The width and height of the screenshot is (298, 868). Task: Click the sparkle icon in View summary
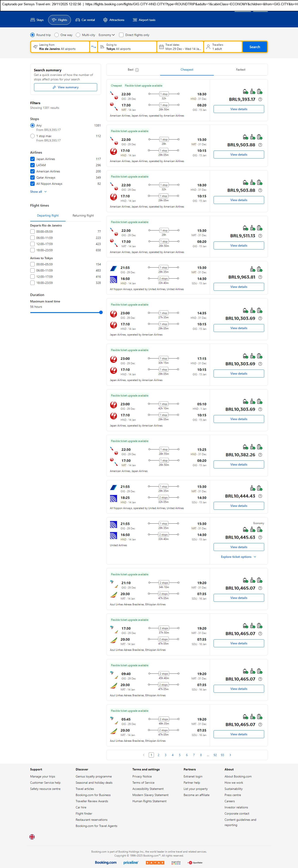54,87
